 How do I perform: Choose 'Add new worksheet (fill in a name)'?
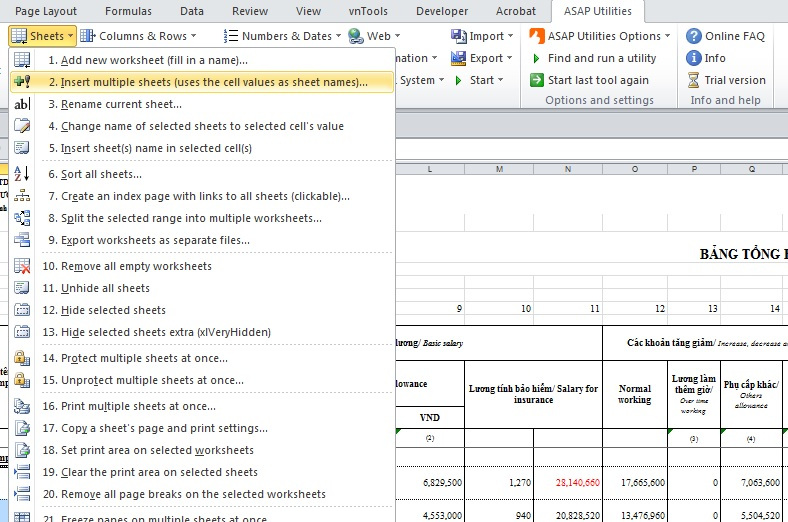(202, 60)
